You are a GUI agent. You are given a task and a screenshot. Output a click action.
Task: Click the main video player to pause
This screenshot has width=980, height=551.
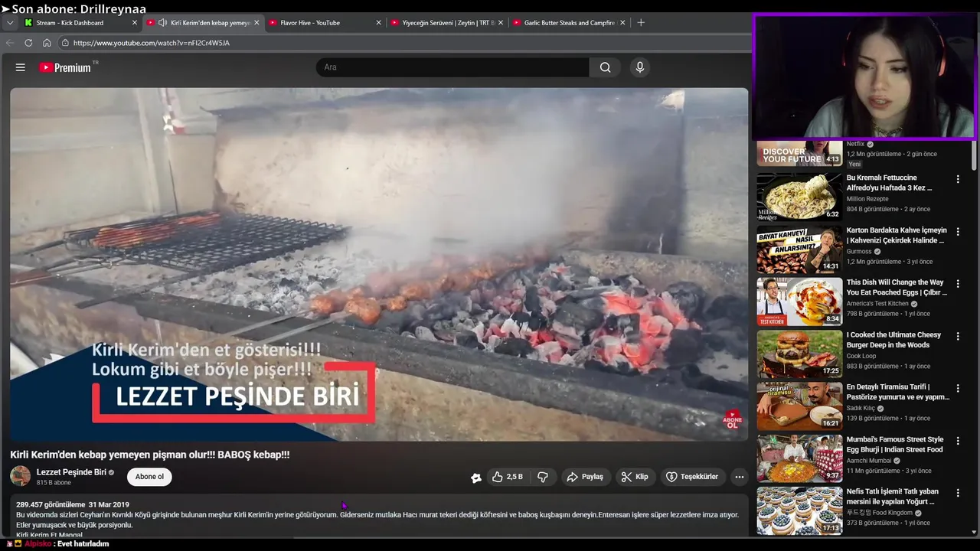coord(379,264)
